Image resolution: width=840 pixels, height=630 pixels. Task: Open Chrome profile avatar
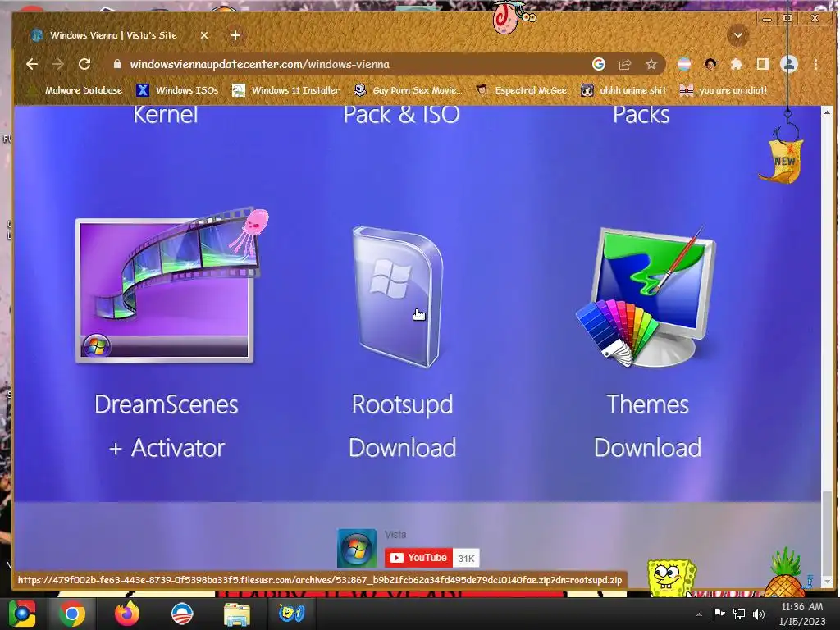click(x=789, y=64)
